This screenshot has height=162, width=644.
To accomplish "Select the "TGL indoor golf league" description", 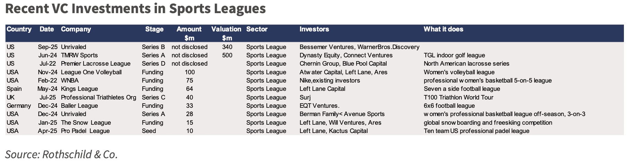I will (454, 55).
